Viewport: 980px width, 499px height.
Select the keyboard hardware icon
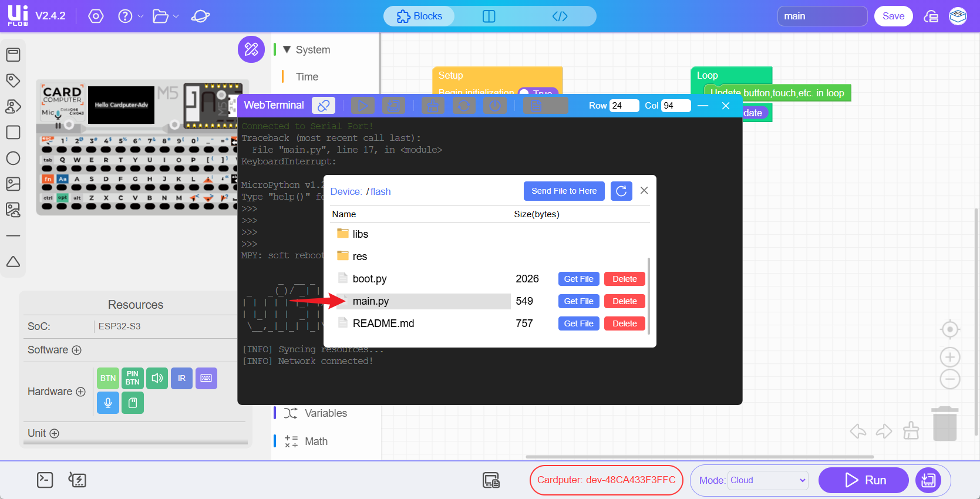point(206,378)
